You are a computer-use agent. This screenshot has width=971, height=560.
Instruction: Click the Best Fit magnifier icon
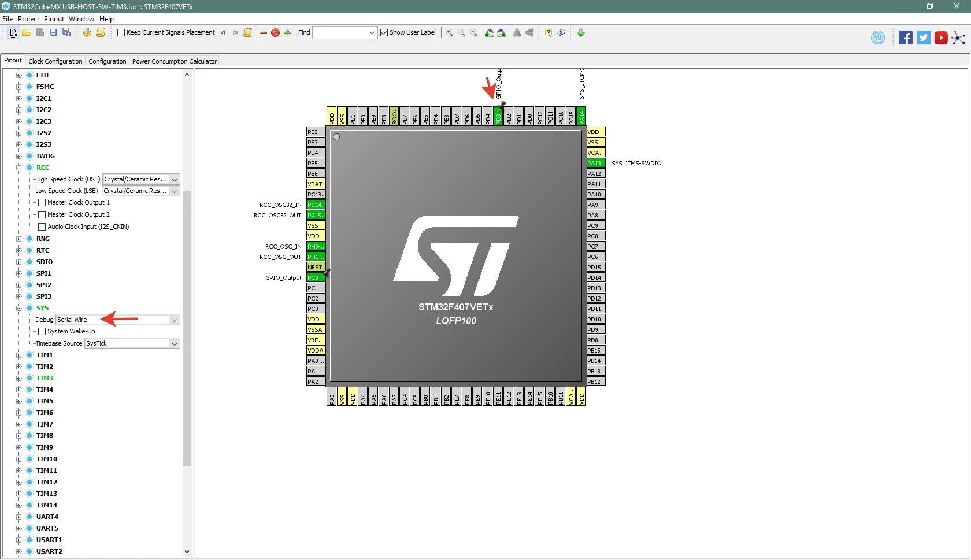point(461,33)
